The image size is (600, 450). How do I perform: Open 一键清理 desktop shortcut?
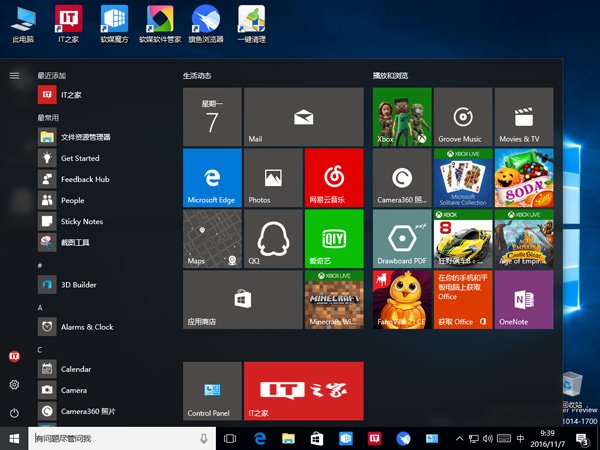(x=251, y=24)
